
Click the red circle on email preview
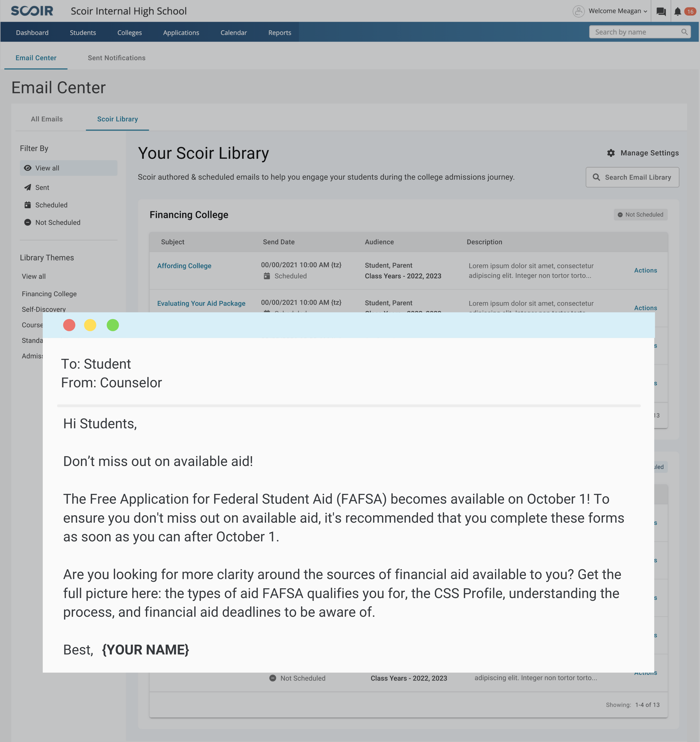[69, 325]
